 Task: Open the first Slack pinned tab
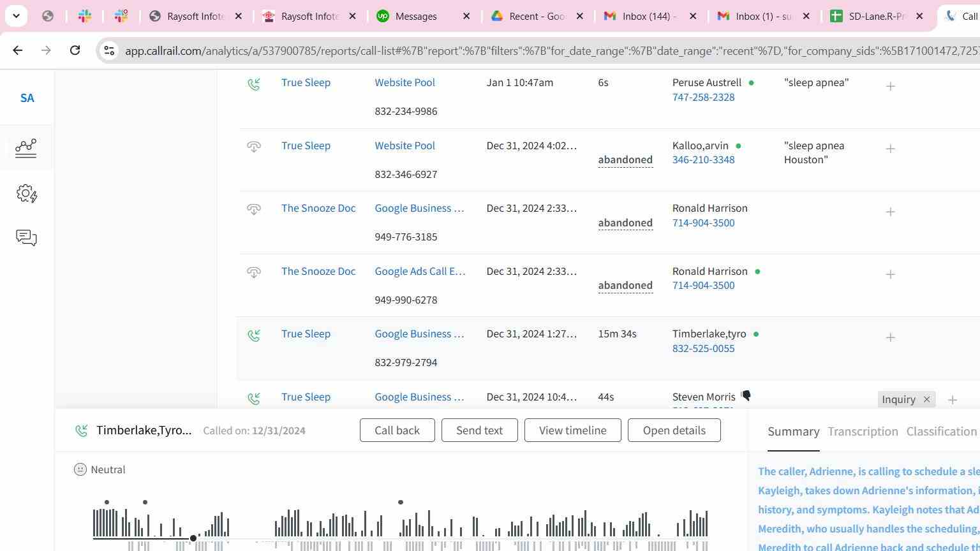(x=85, y=17)
